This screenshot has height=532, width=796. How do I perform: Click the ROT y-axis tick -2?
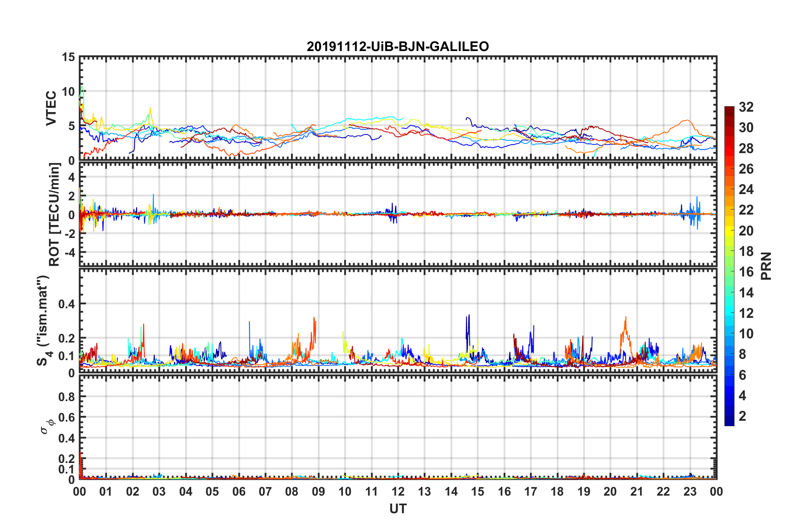[x=69, y=234]
